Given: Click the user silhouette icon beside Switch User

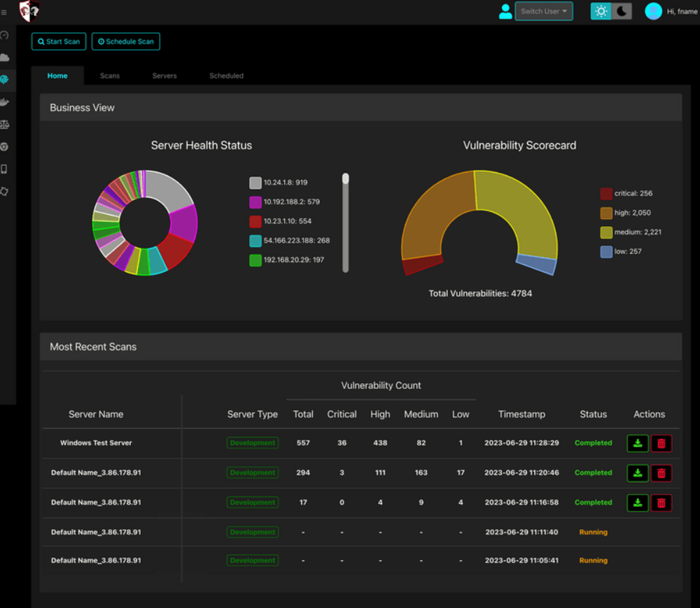Looking at the screenshot, I should tap(505, 12).
